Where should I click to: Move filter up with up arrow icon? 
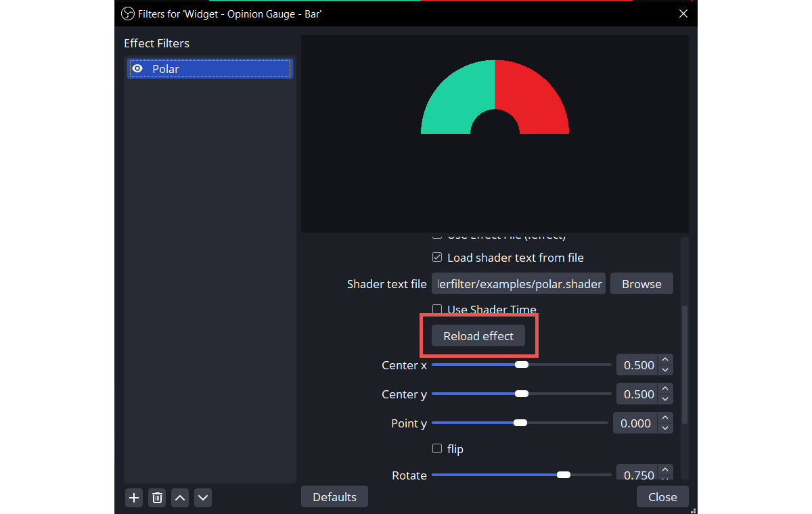pos(180,498)
